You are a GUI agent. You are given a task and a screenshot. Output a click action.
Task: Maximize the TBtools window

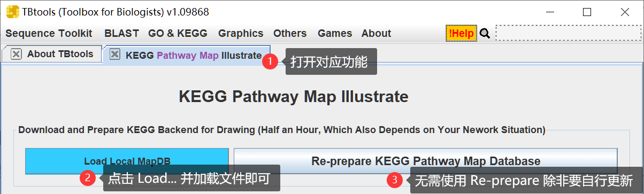click(x=587, y=12)
